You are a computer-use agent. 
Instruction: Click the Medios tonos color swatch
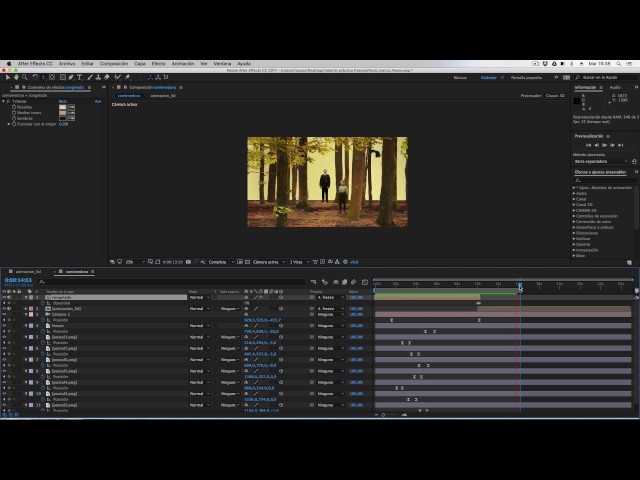pos(62,113)
